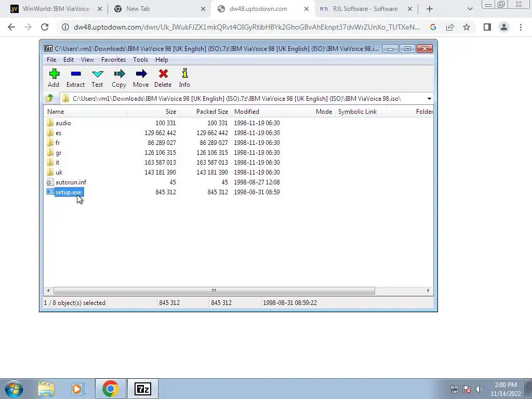Open File Explorer from taskbar
This screenshot has width=532, height=399.
coord(46,389)
